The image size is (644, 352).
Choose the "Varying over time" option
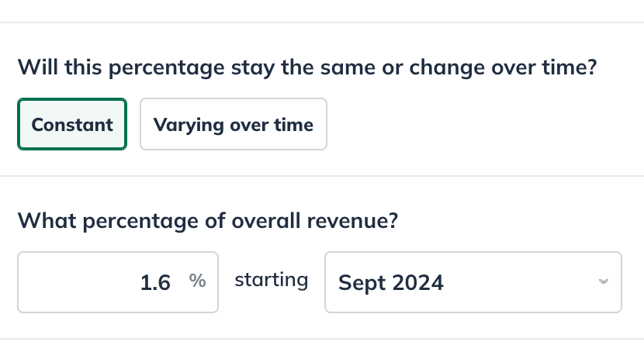[x=234, y=124]
